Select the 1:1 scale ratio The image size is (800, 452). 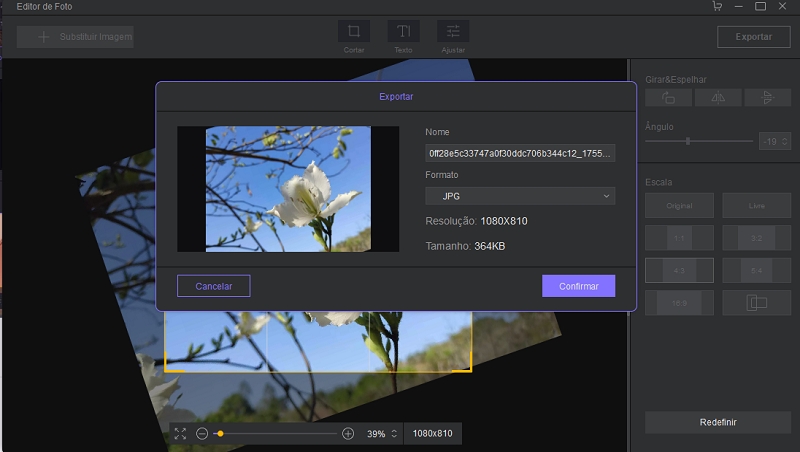679,238
